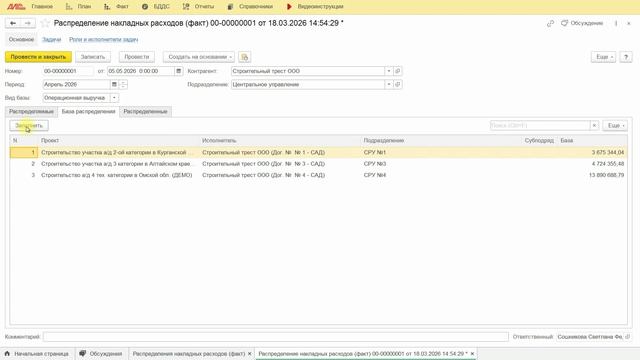The height and width of the screenshot is (360, 640).
Task: Click the Комментарий input field
Action: (x=276, y=337)
